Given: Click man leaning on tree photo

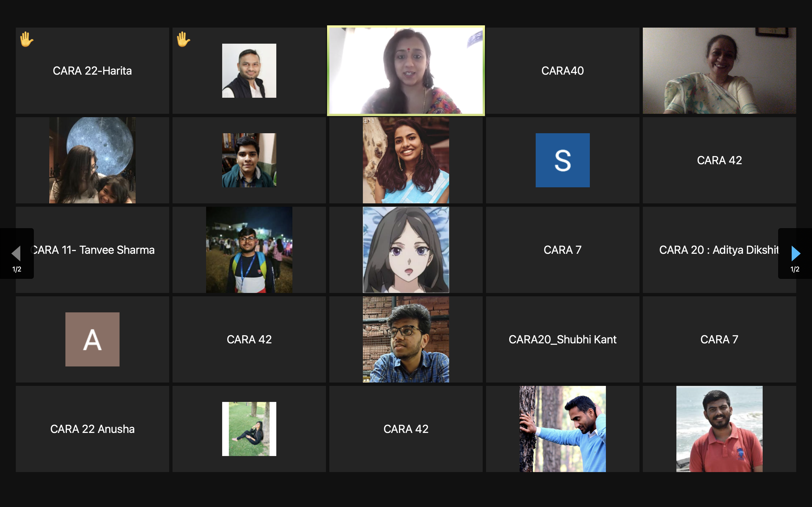Looking at the screenshot, I should [562, 429].
